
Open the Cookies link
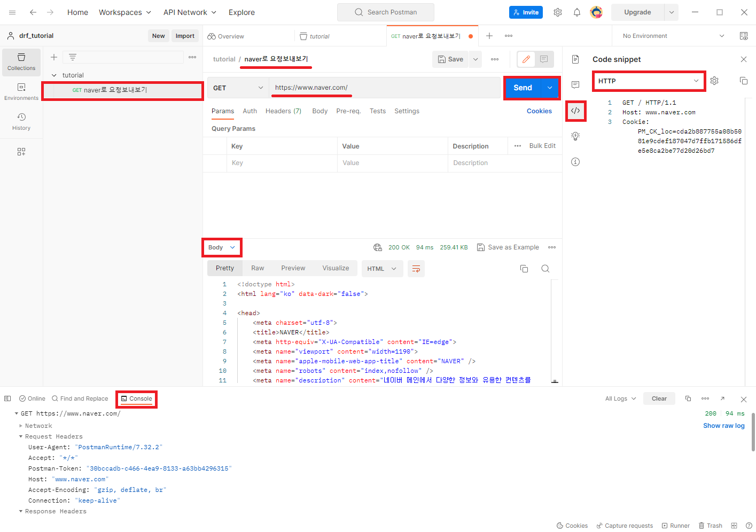539,111
